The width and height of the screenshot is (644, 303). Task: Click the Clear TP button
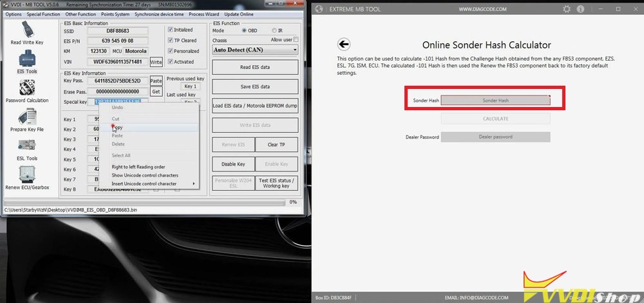276,144
